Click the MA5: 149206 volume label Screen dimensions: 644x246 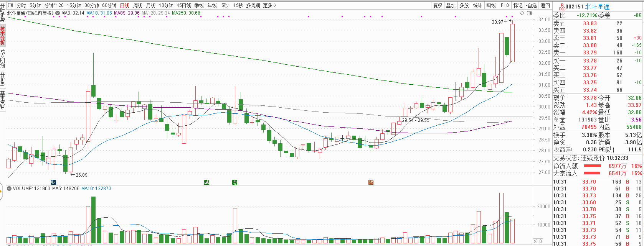pos(66,189)
